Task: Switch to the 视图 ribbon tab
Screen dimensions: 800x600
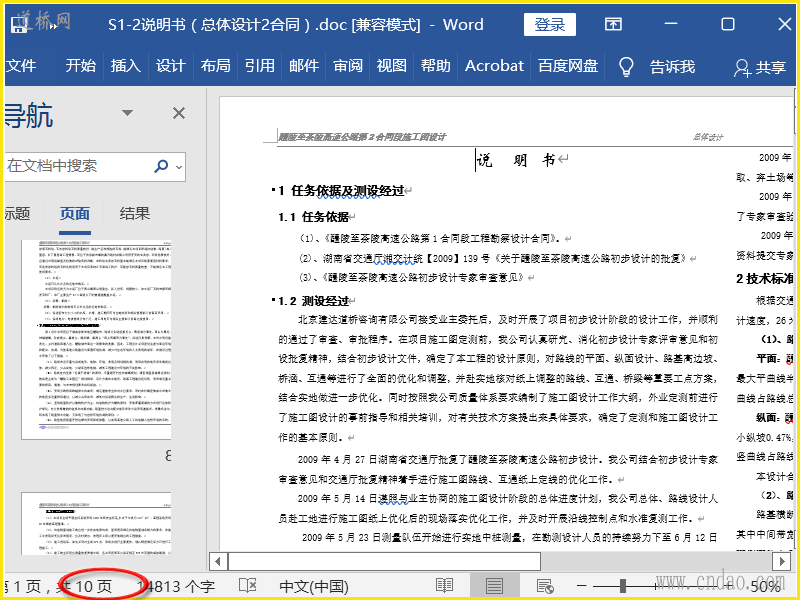Action: pyautogui.click(x=392, y=66)
